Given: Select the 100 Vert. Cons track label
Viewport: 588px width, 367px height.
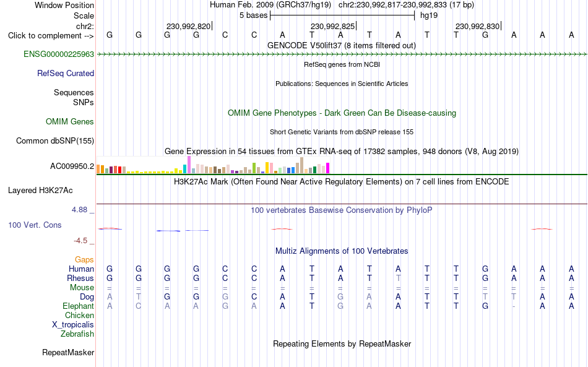Looking at the screenshot, I should click(35, 225).
